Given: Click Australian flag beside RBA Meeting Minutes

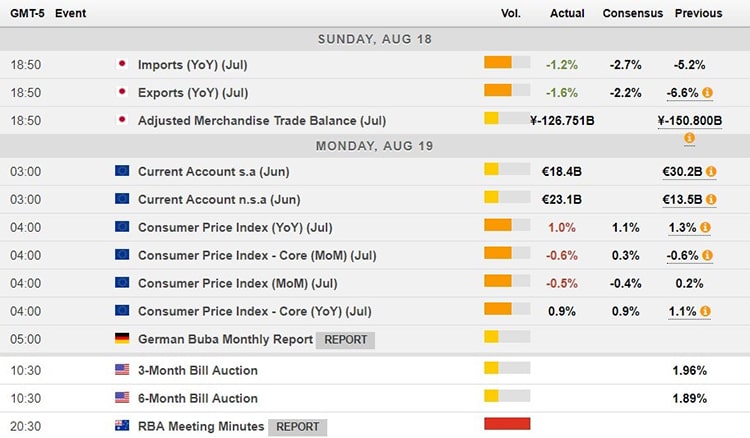Looking at the screenshot, I should 123,426.
